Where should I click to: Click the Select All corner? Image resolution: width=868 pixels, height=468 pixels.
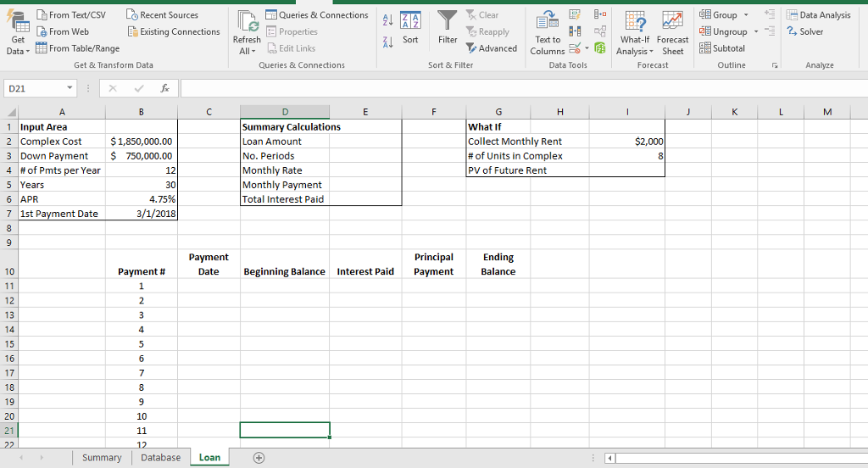point(8,112)
